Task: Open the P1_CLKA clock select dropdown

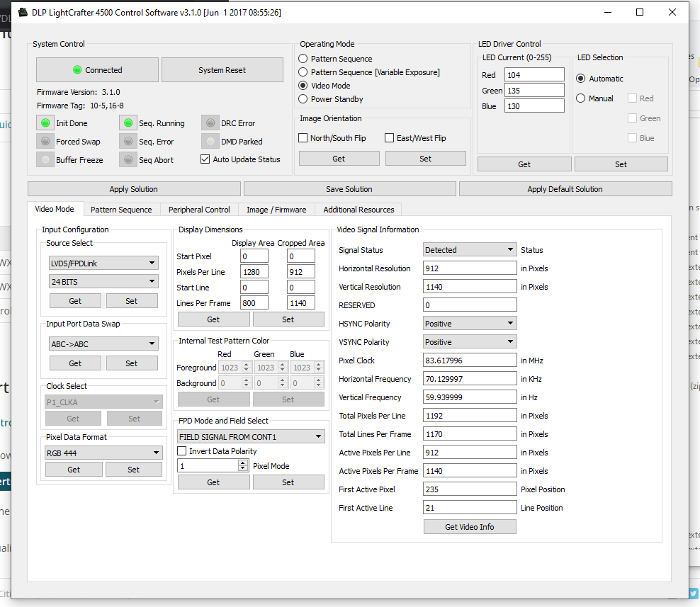Action: 103,402
